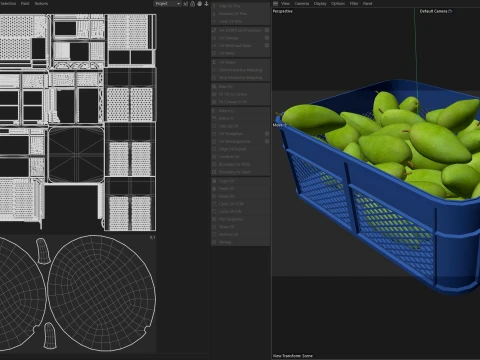The width and height of the screenshot is (480, 360).
Task: Click the UV Weld and Relax icon
Action: [x=214, y=45]
